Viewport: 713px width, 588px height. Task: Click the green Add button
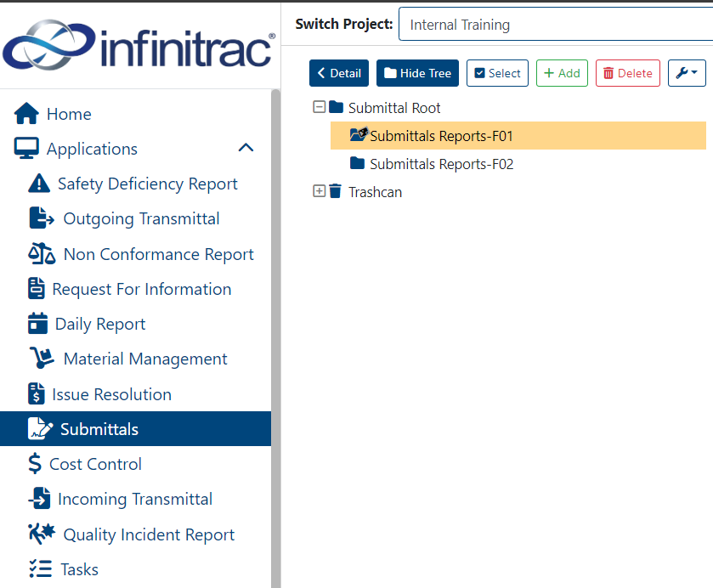point(562,73)
